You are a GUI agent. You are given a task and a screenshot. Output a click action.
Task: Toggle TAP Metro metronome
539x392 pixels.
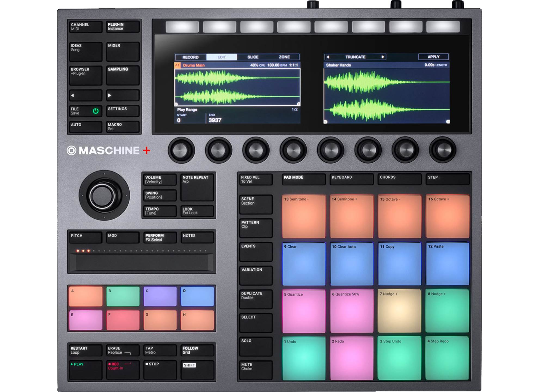click(160, 350)
